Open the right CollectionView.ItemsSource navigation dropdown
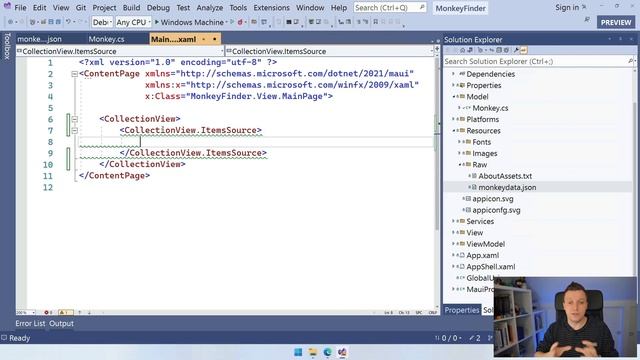The height and width of the screenshot is (360, 640). [x=330, y=51]
